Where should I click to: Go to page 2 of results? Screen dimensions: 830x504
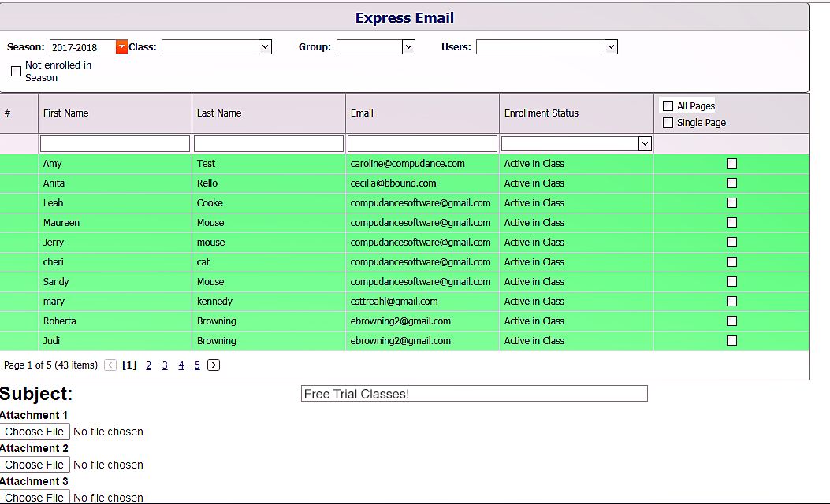point(148,365)
